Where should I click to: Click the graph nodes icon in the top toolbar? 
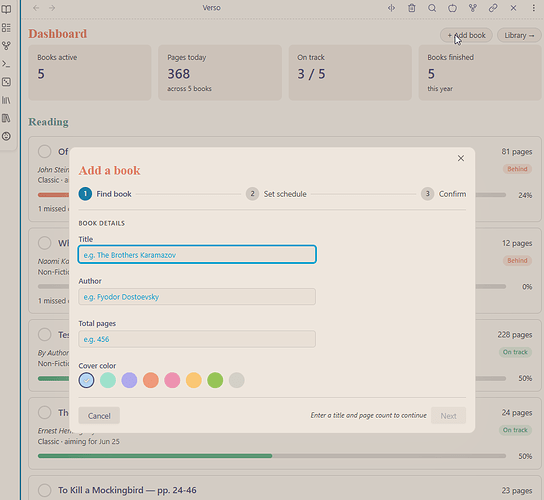click(473, 8)
